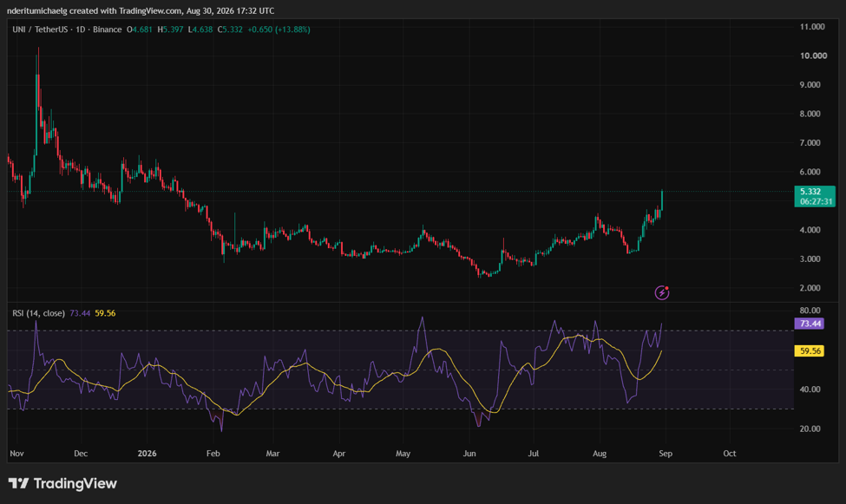The image size is (846, 504).
Task: Click the 9.000 price axis label
Action: pos(810,85)
